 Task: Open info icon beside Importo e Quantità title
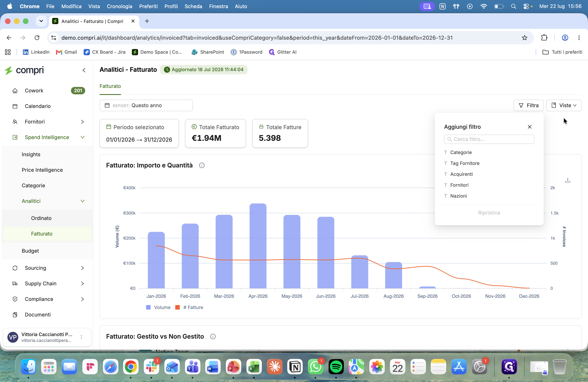[x=202, y=166]
